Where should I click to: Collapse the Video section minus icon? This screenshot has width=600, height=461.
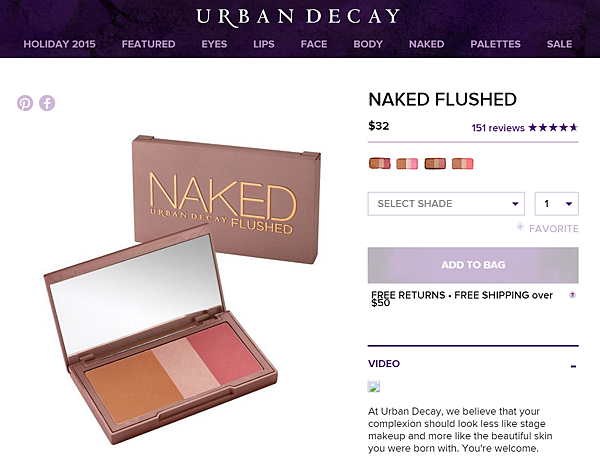[x=573, y=367]
